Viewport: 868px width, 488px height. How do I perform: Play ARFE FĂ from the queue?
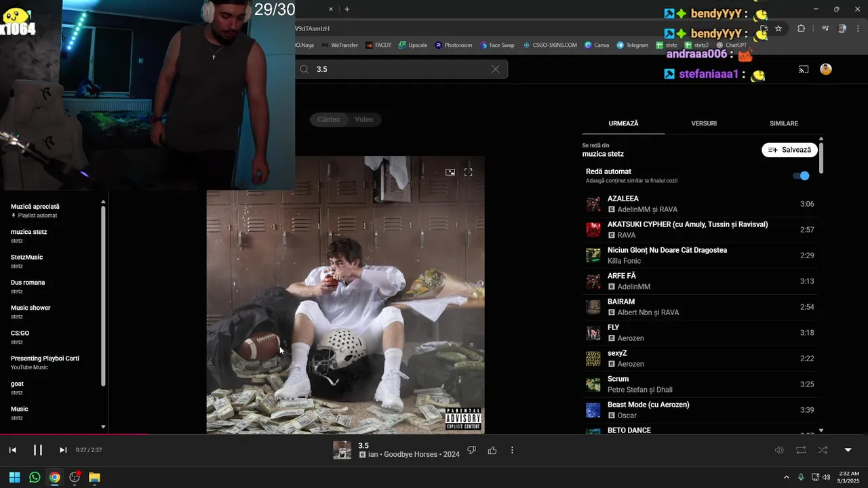(700, 281)
